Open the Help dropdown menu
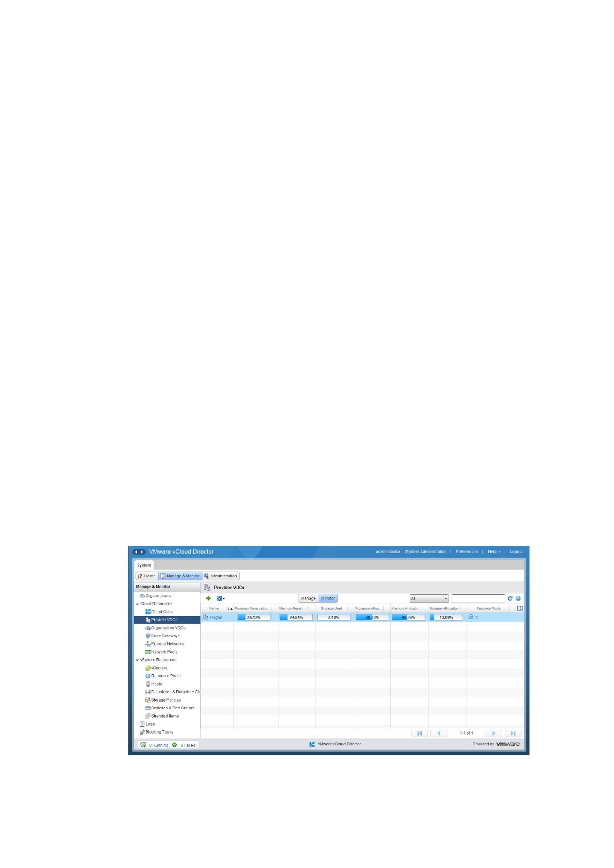The height and width of the screenshot is (868, 614). (x=494, y=552)
